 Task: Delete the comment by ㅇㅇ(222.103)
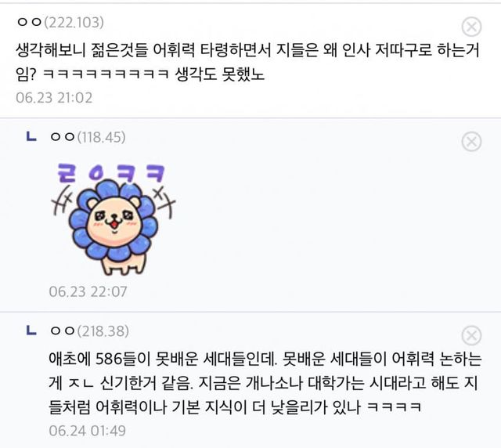click(471, 27)
